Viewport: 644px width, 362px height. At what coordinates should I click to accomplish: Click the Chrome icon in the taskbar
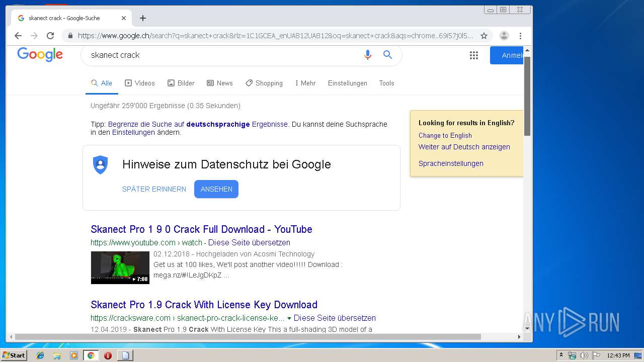[x=91, y=355]
